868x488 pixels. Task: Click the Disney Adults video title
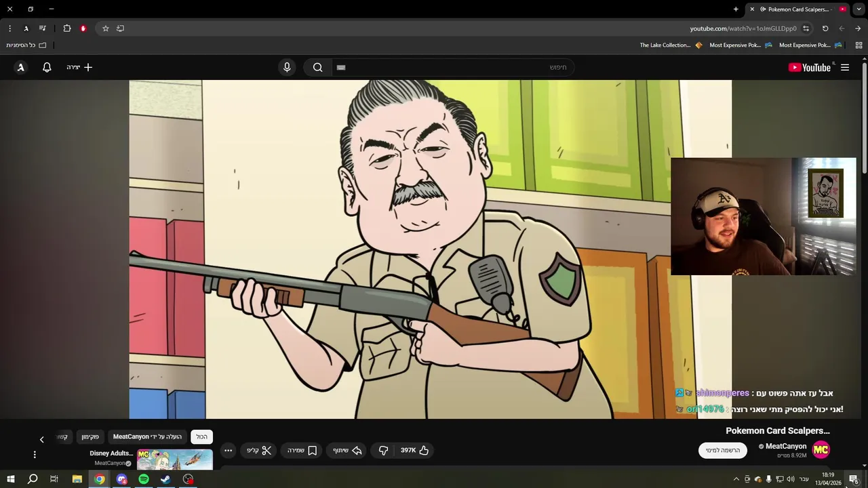pos(111,453)
